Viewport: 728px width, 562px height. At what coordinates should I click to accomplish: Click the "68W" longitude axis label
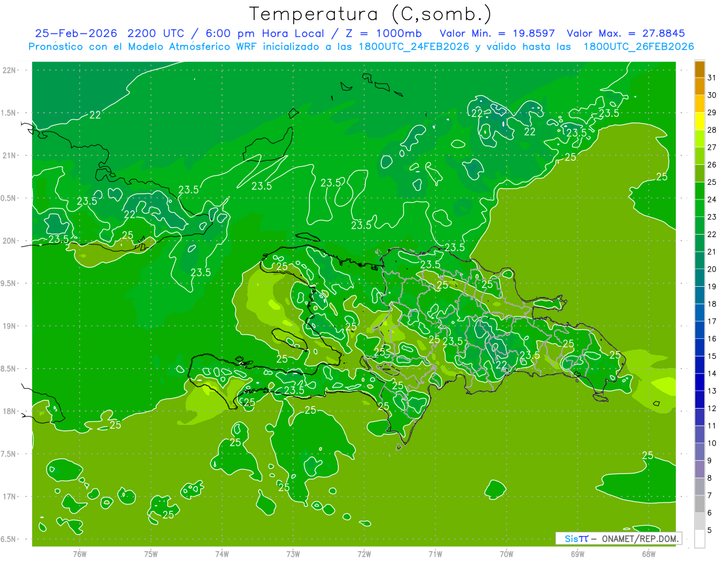[x=649, y=554]
